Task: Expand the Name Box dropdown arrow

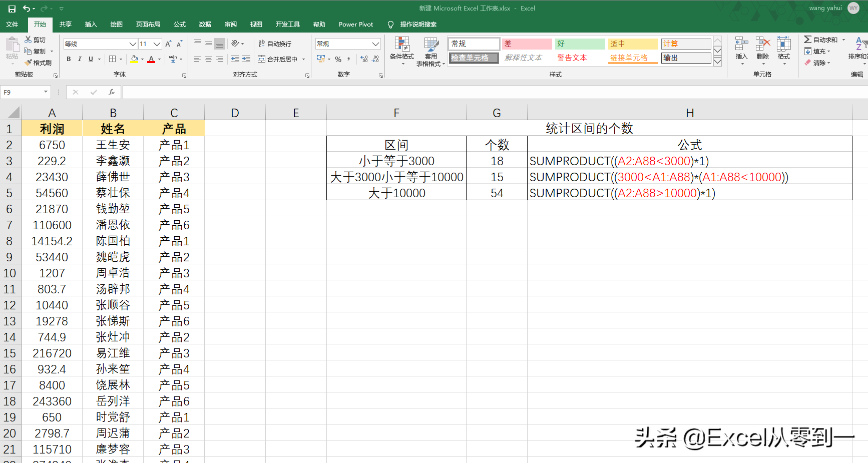Action: 46,92
